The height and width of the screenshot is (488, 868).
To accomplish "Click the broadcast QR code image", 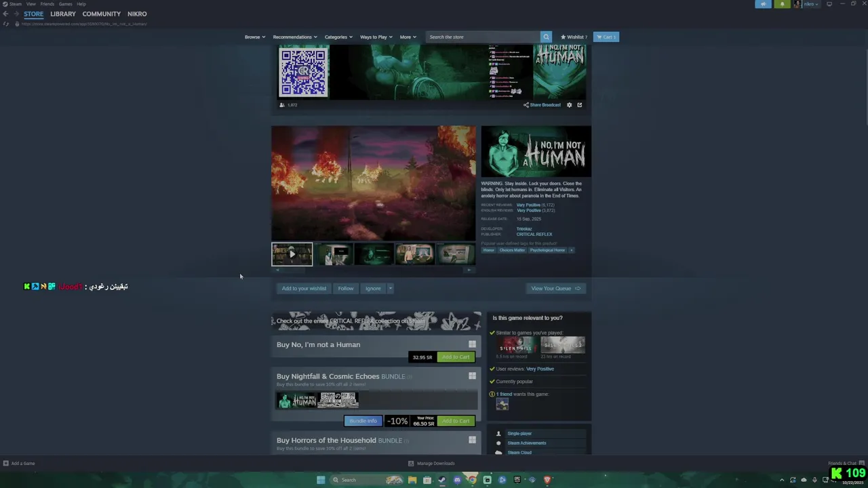I will pos(303,73).
